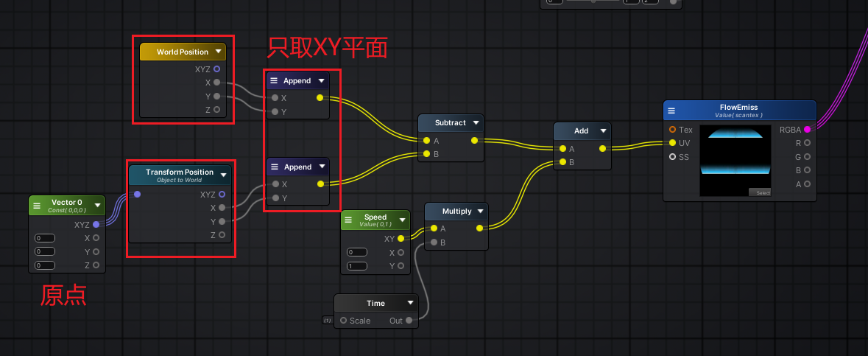Click the SS input port on FlowEmiss
Screen dimensions: 868x356
pyautogui.click(x=672, y=157)
